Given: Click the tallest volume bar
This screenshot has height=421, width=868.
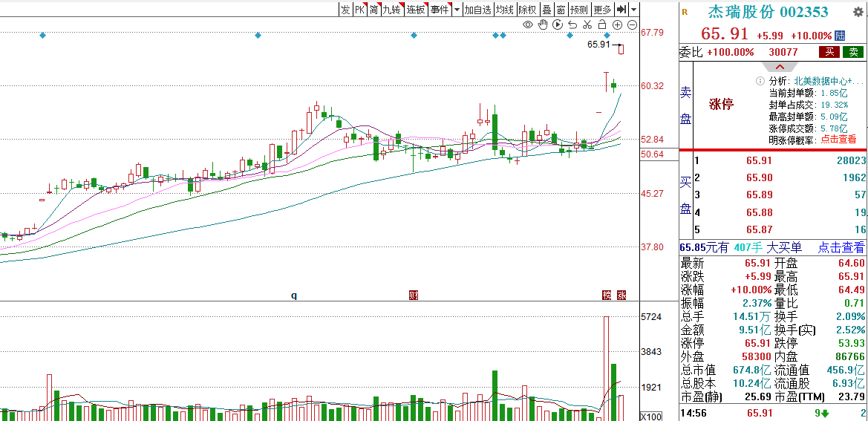Looking at the screenshot, I should tap(606, 368).
